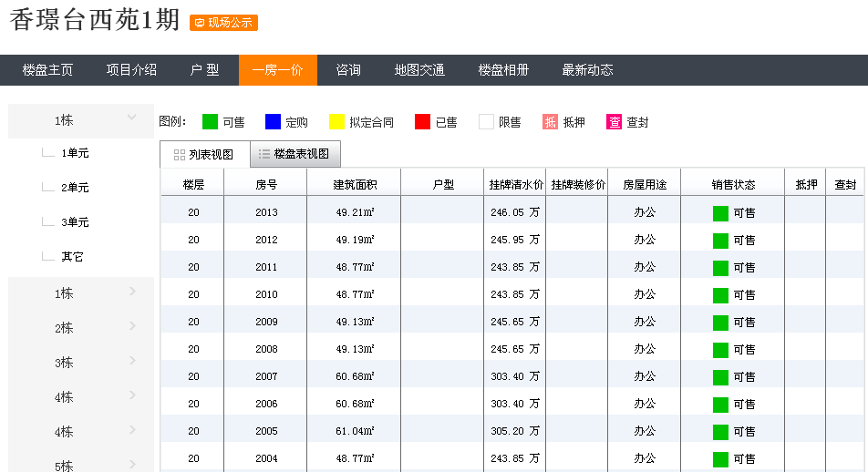Open the 户型 navigation item

[x=205, y=70]
